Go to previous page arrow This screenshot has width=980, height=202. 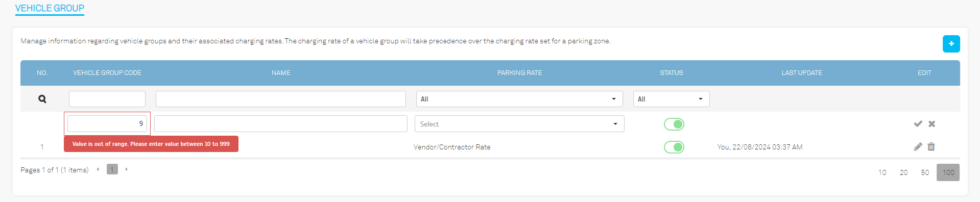(x=98, y=169)
